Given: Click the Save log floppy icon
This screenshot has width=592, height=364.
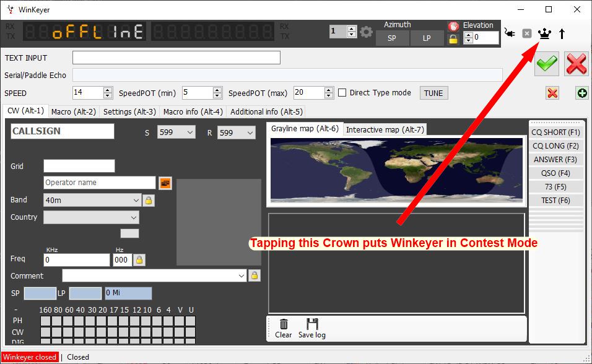Looking at the screenshot, I should click(312, 329).
